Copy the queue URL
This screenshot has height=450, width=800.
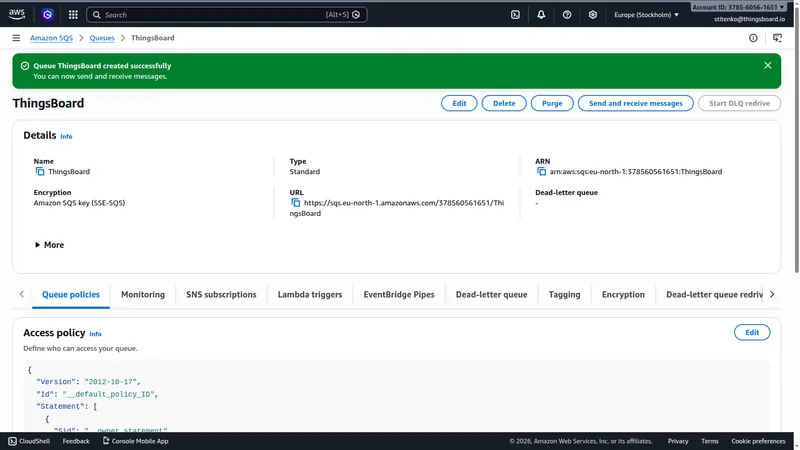(x=295, y=203)
